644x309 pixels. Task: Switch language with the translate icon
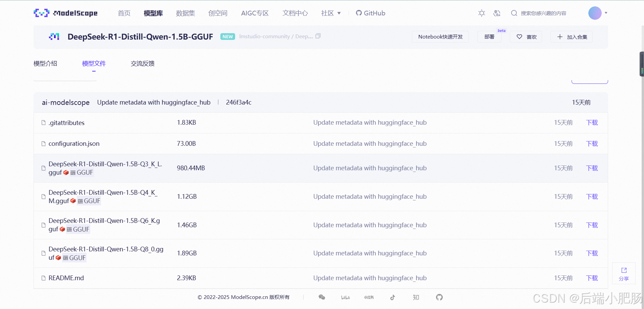497,13
